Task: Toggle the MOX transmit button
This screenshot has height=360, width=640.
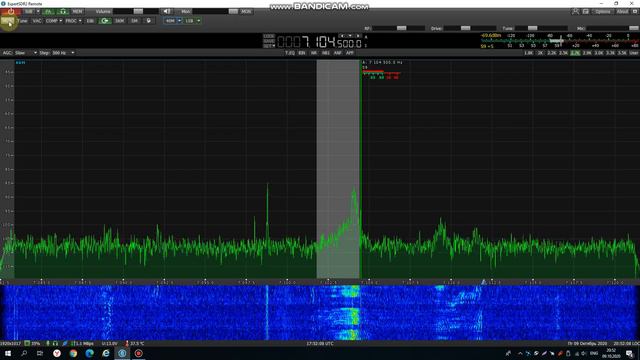Action: pos(8,21)
